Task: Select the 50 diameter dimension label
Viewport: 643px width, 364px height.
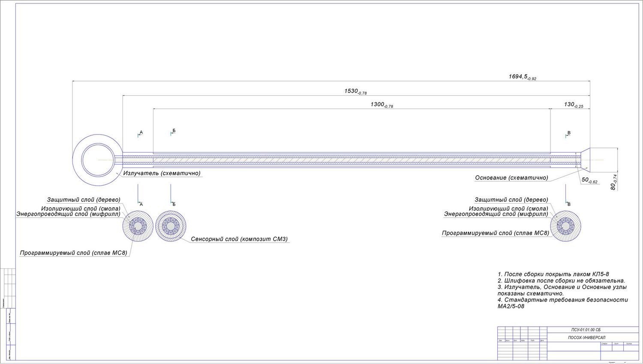Action: [x=589, y=180]
